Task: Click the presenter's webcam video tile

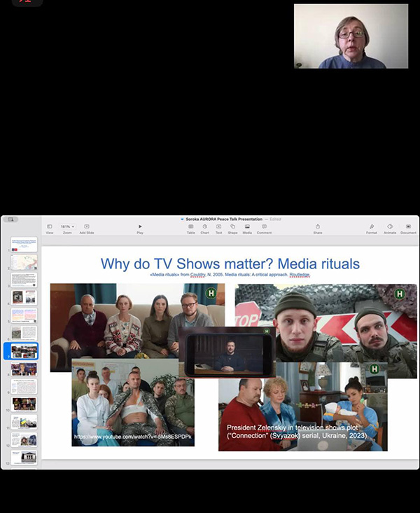Action: pos(351,36)
